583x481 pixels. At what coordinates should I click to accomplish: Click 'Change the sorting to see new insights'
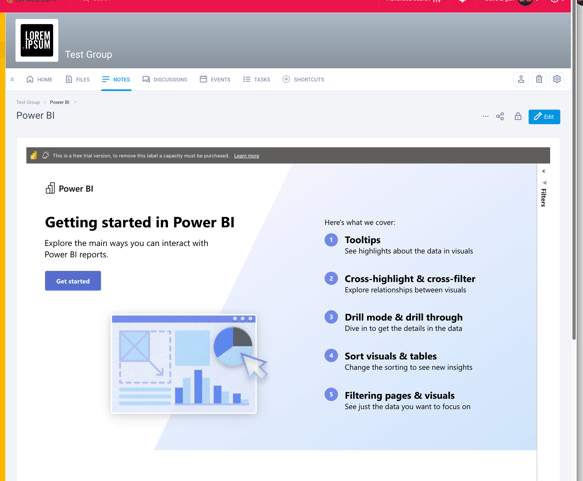point(408,367)
